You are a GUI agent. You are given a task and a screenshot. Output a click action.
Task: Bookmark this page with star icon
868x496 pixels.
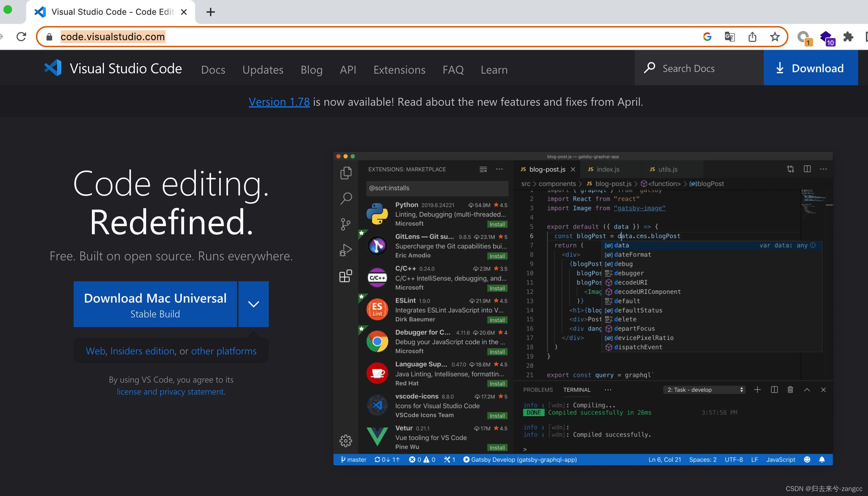(x=775, y=37)
